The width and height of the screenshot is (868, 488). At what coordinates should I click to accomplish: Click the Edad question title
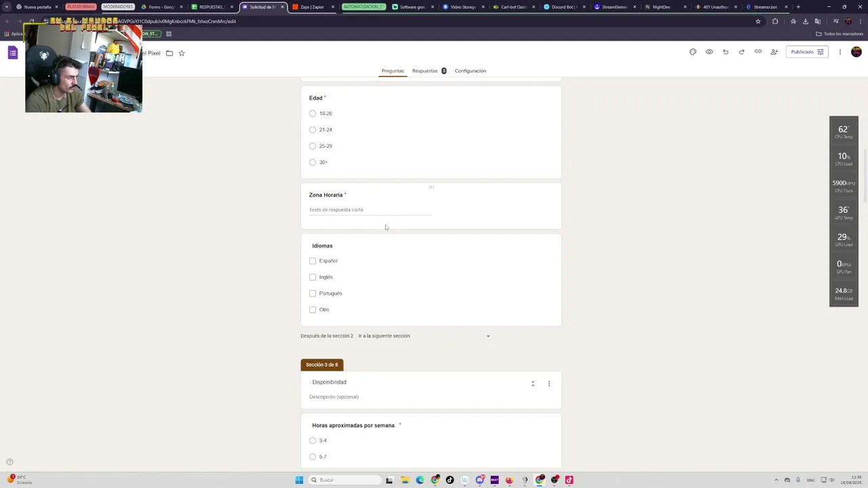[x=315, y=98]
